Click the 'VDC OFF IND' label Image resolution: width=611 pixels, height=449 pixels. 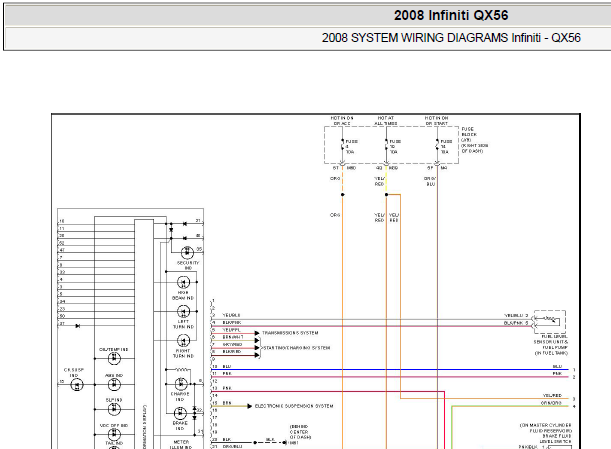114,426
